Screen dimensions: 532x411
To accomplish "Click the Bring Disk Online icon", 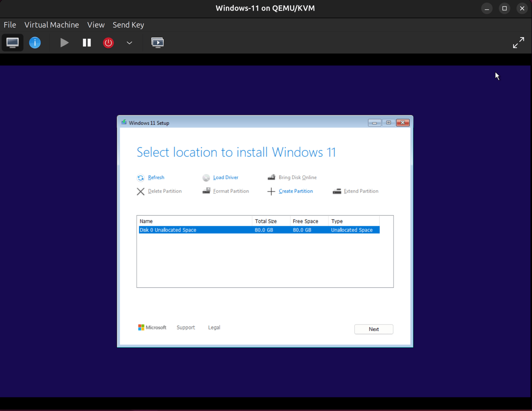I will 272,177.
